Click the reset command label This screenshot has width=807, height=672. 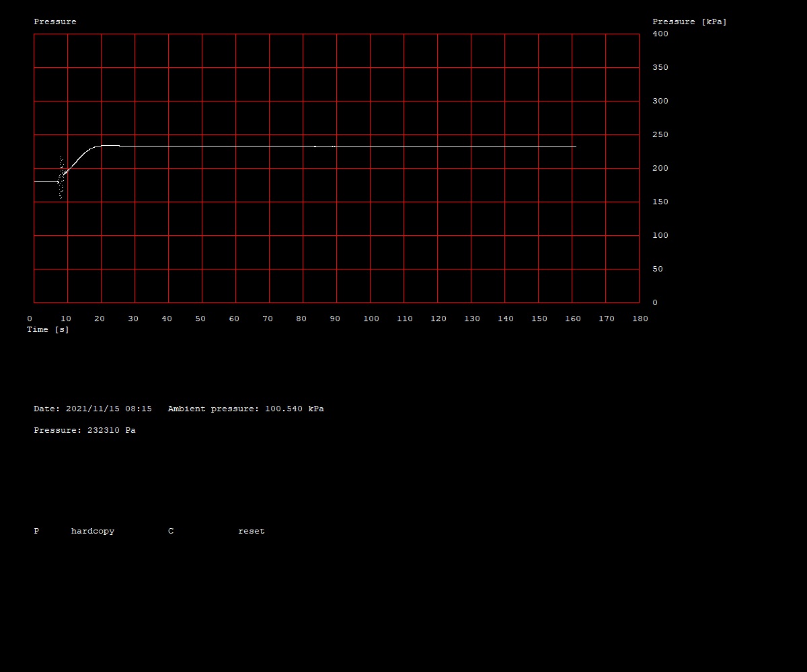click(251, 531)
